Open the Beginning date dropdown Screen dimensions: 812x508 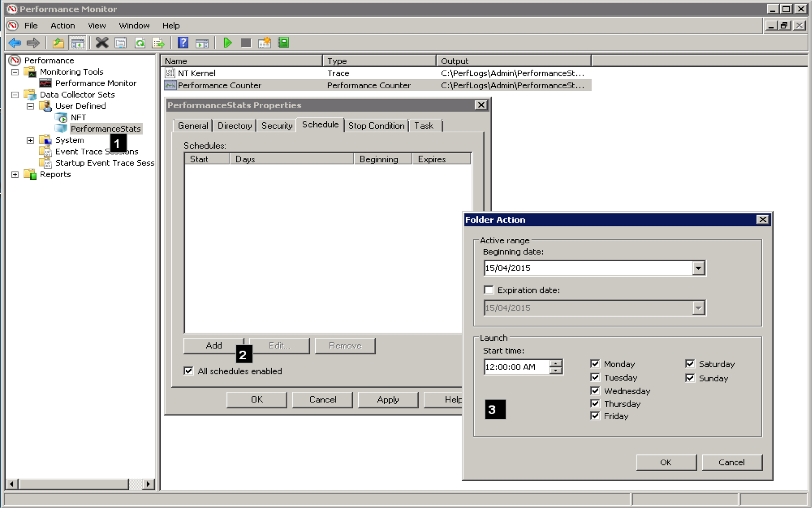(698, 268)
